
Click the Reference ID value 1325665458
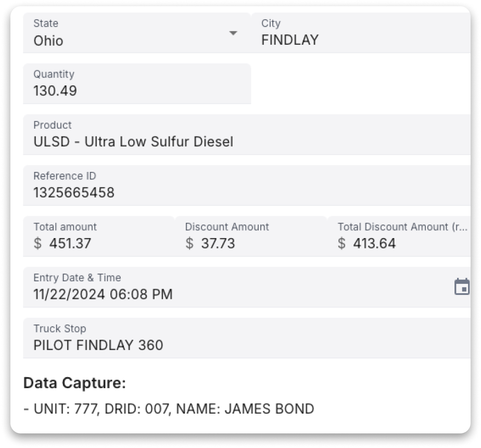(x=74, y=193)
